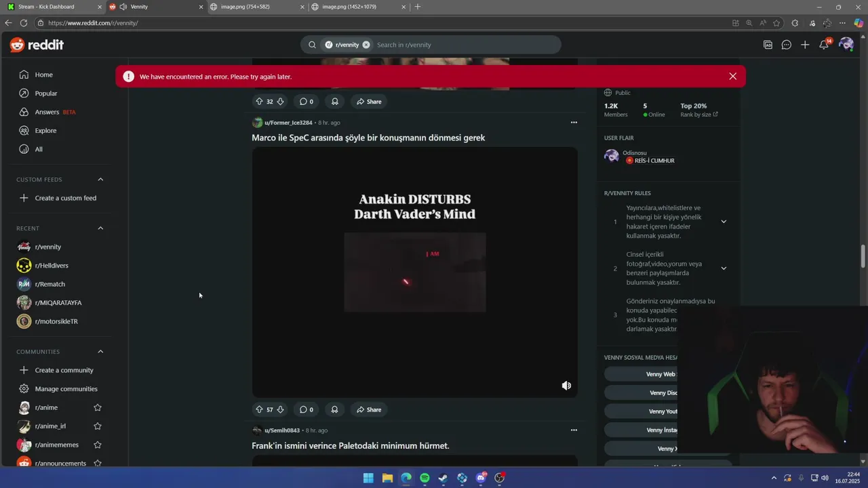Switch to the Stream - Kick Dashboard tab
Viewport: 868px width, 488px height.
(x=54, y=7)
